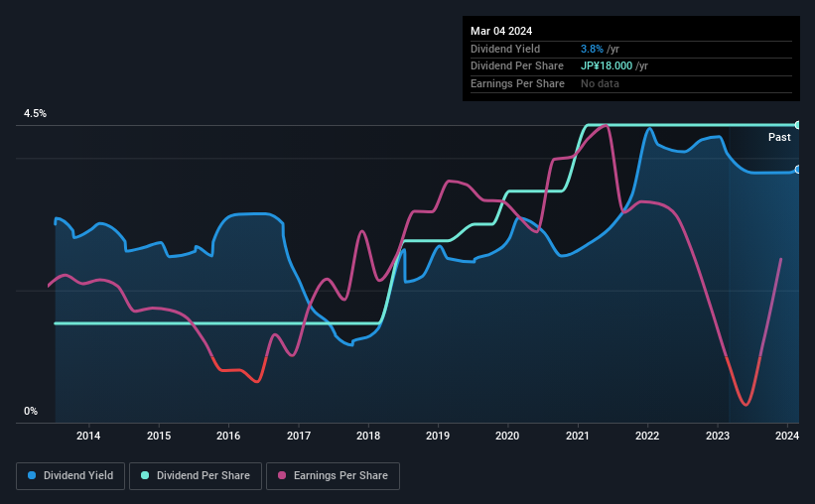Click the blue endpoint marker on the dividend yield line

[x=798, y=170]
